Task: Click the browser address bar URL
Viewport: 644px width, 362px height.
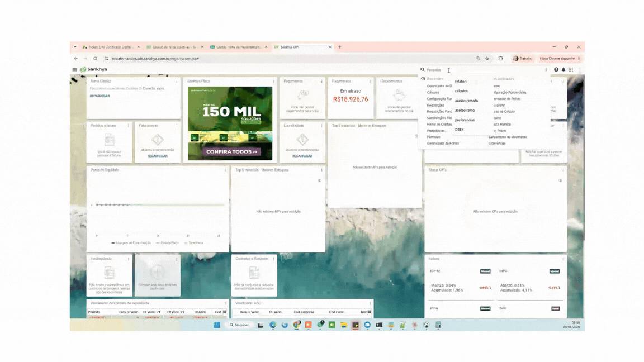Action: pyautogui.click(x=155, y=58)
